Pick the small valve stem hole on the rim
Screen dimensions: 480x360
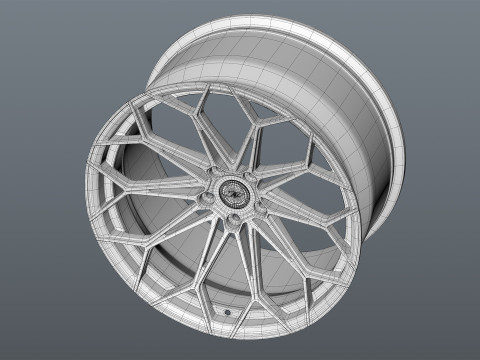228,313
